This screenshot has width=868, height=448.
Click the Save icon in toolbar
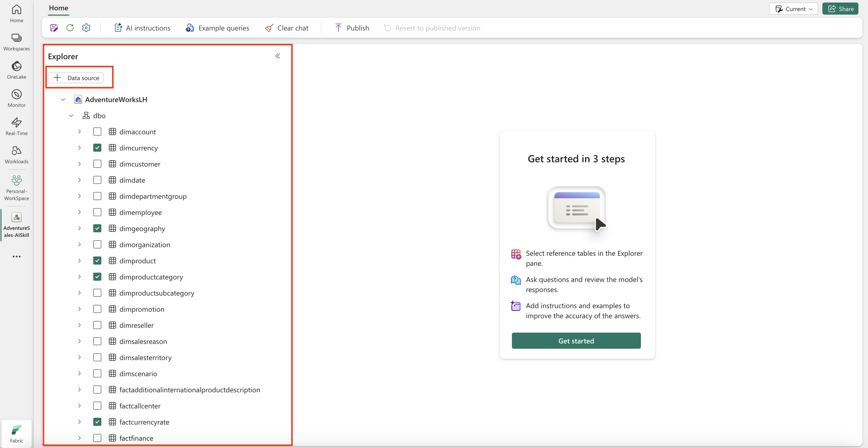click(54, 28)
